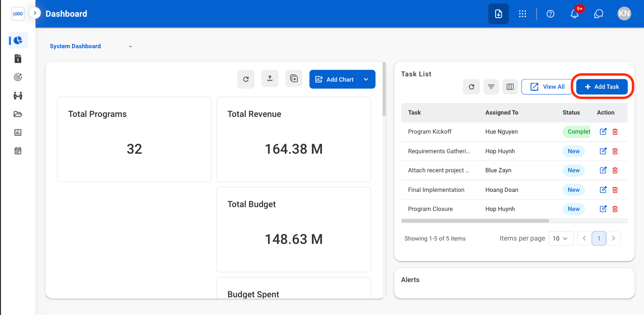
Task: Open the System Dashboard dropdown
Action: pyautogui.click(x=91, y=46)
